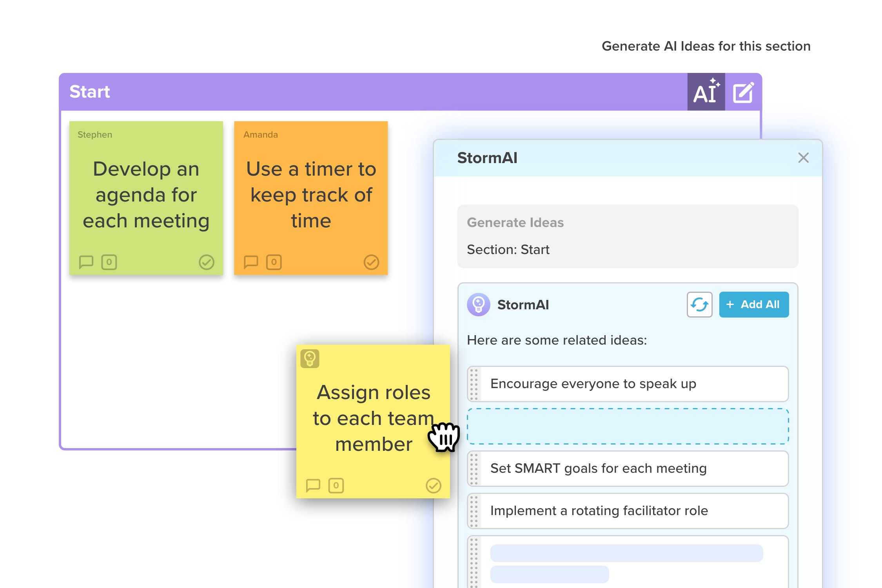The image size is (882, 588).
Task: Open comments on yellow Assign roles note
Action: pyautogui.click(x=313, y=485)
